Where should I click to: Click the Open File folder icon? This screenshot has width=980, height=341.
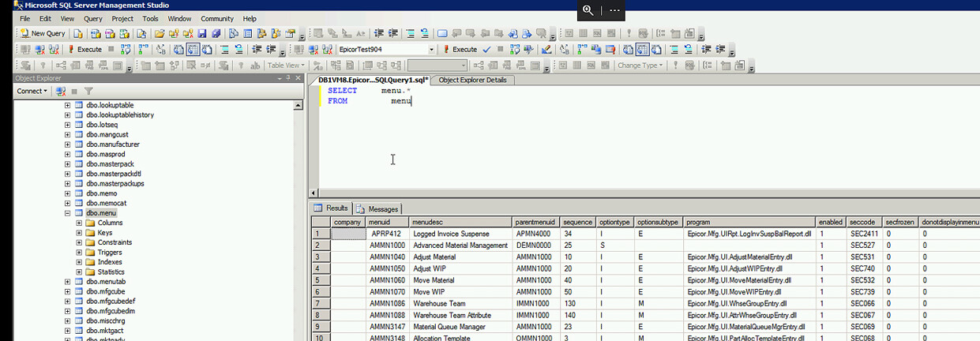[160, 33]
